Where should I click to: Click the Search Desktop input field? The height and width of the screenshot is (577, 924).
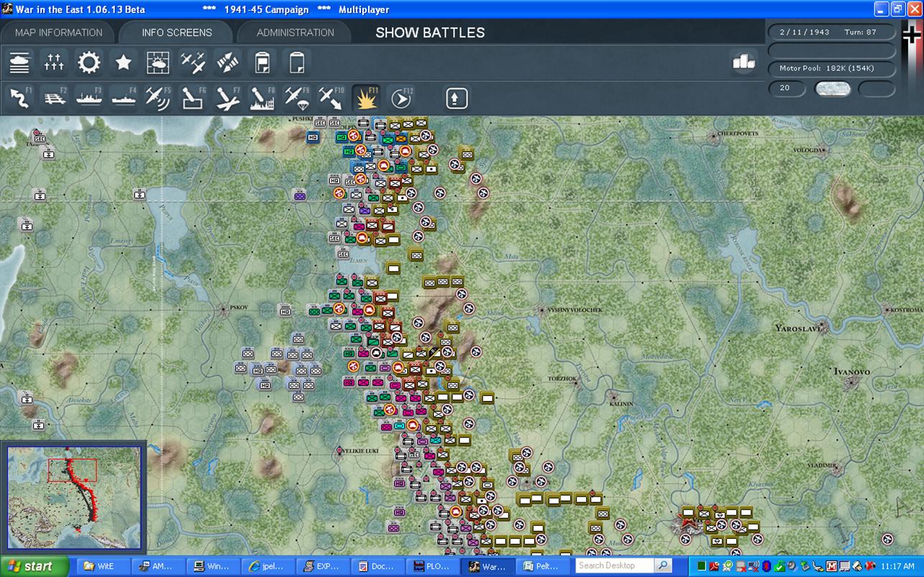pos(615,566)
